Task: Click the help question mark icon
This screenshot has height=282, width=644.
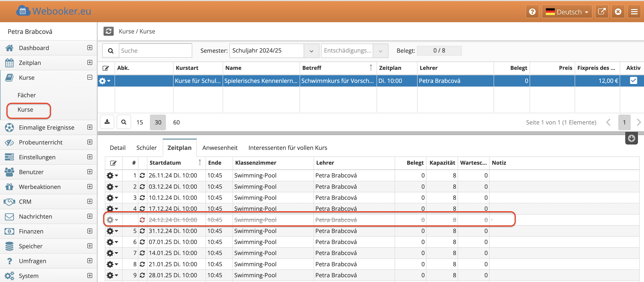Action: [532, 12]
